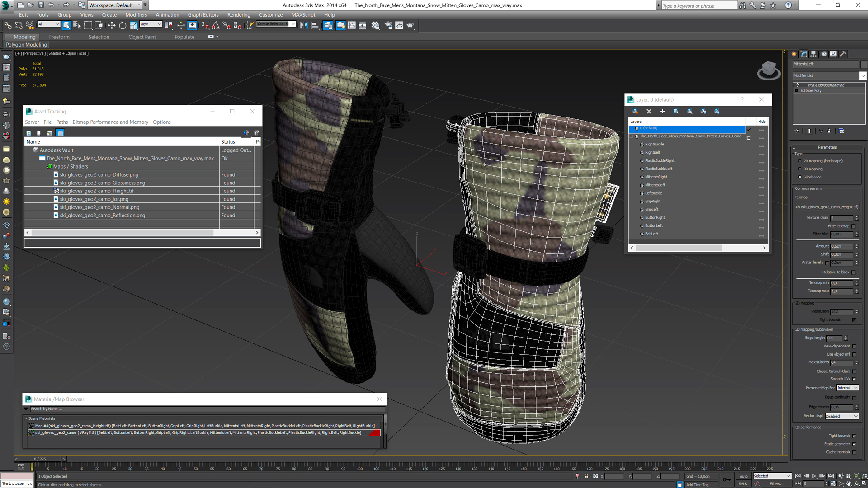Click the Auto key button
The width and height of the screenshot is (868, 488).
(743, 476)
